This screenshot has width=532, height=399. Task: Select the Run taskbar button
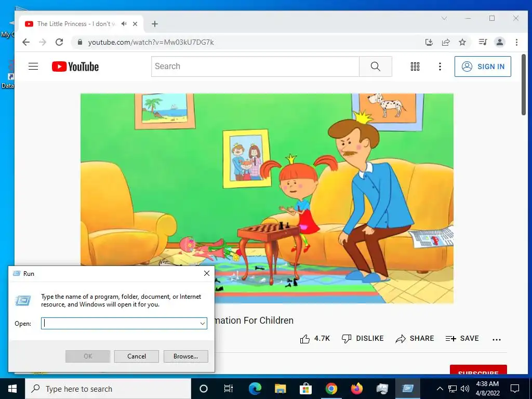[407, 389]
